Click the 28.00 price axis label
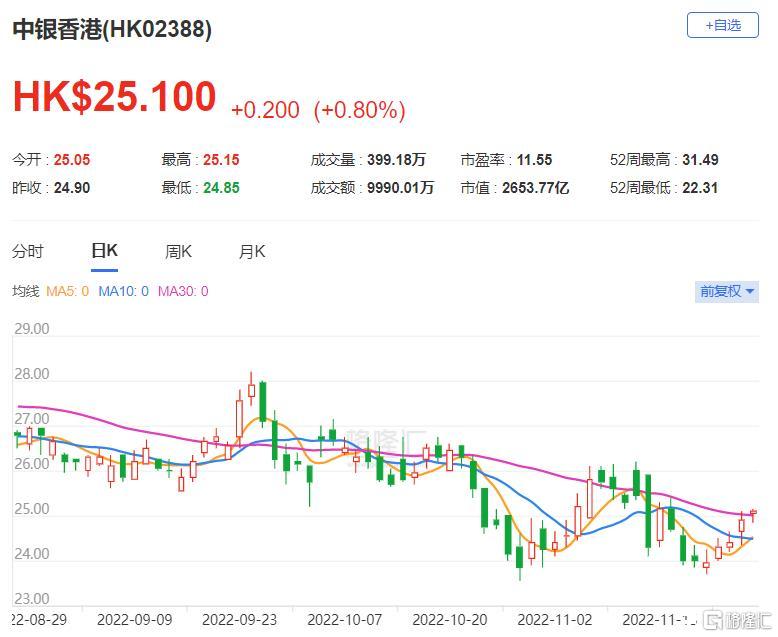 click(32, 374)
